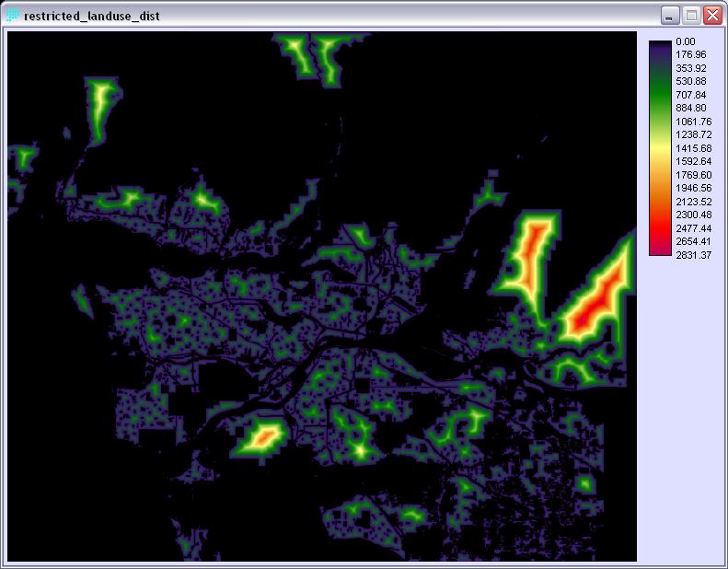Viewport: 728px width, 569px height.
Task: Click the application icon in the title bar
Action: pyautogui.click(x=12, y=16)
